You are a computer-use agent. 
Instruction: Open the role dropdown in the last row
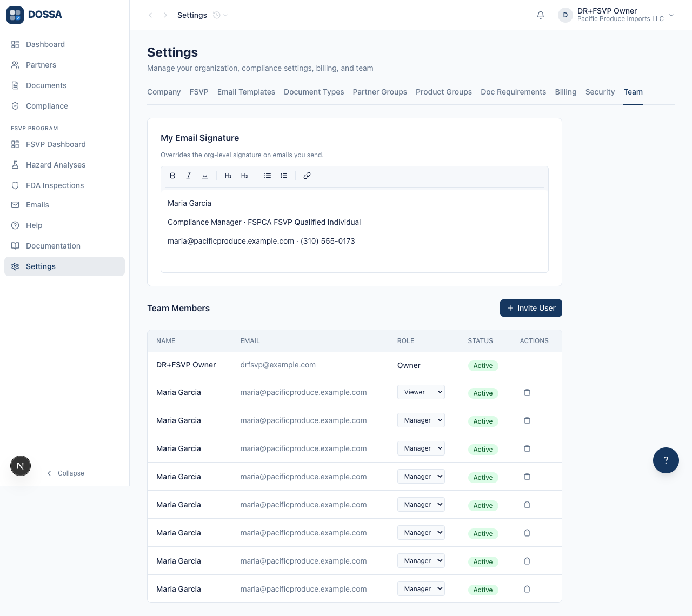(421, 589)
